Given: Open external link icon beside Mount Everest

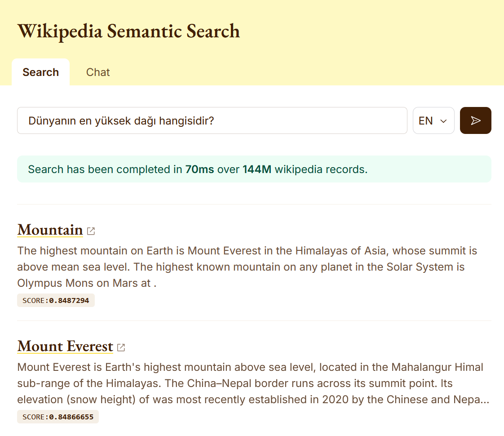Looking at the screenshot, I should coord(121,347).
